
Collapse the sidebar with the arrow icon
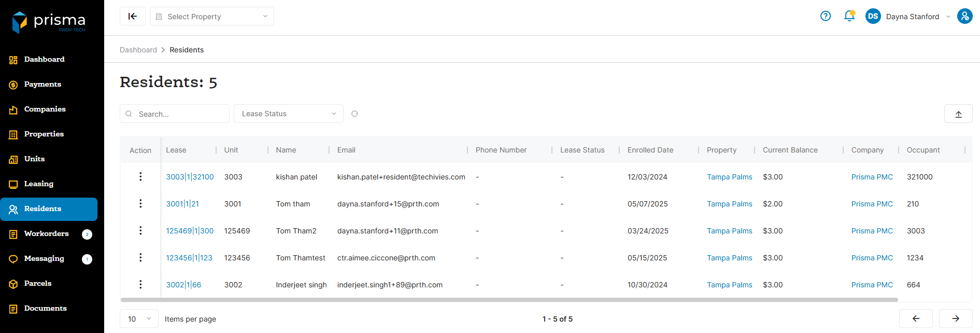(x=133, y=16)
